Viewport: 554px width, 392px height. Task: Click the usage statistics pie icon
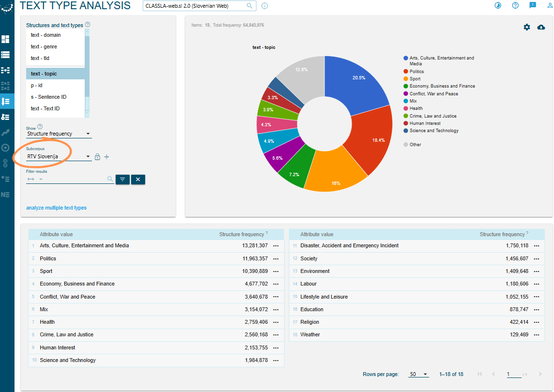498,5
